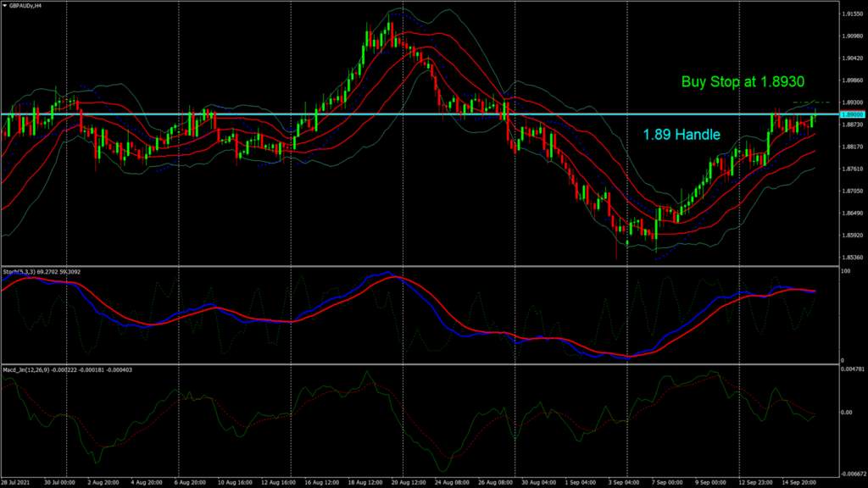The image size is (868, 488).
Task: Click the cyan 1.89000 price tag
Action: (852, 114)
